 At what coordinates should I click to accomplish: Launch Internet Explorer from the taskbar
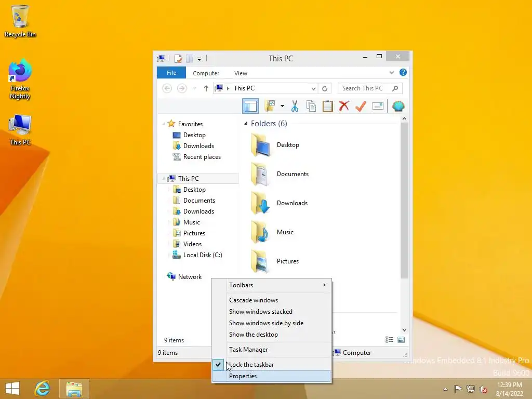pos(43,389)
